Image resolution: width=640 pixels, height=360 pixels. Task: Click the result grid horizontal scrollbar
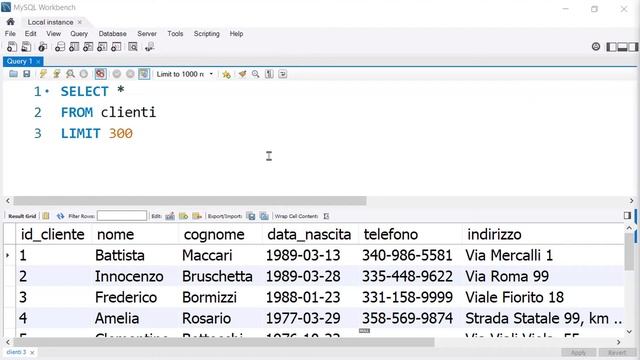[x=224, y=342]
